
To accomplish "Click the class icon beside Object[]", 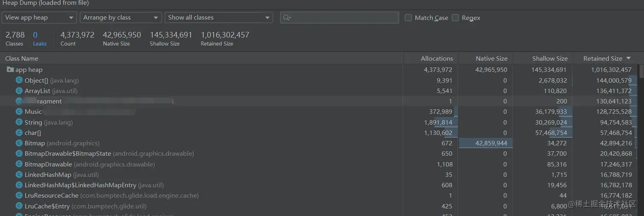I will 19,80.
